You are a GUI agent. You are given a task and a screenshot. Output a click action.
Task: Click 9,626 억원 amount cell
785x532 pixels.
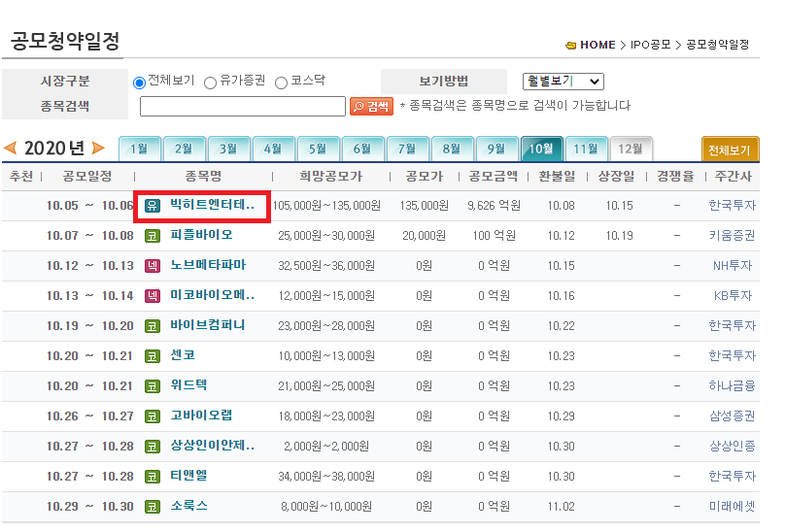495,206
